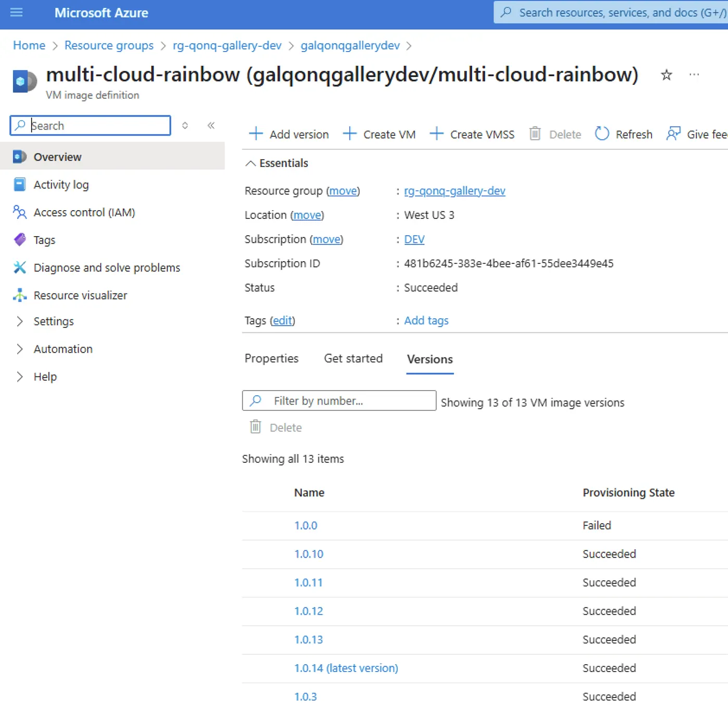Click the Diagnose and solve problems wrench icon
The width and height of the screenshot is (728, 711).
coord(20,267)
